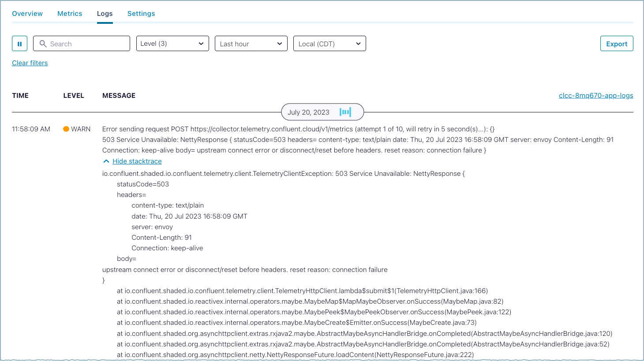The height and width of the screenshot is (361, 644).
Task: Focus the Search logs input field
Action: 88,44
